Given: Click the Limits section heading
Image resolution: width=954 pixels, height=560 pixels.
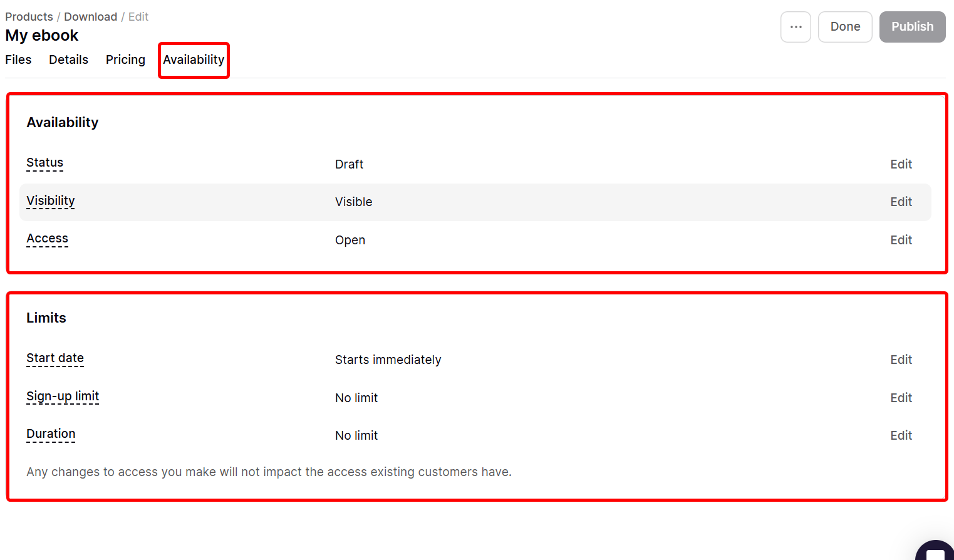Looking at the screenshot, I should pos(46,318).
